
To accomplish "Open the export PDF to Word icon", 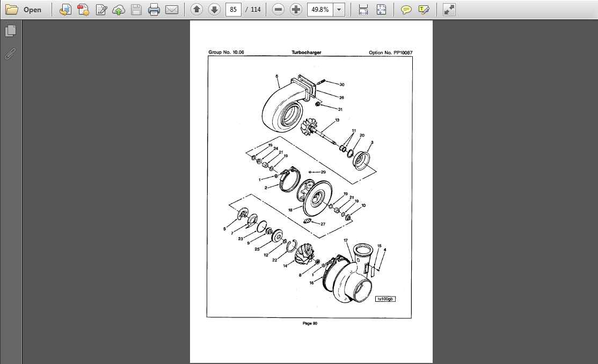I will pos(65,10).
